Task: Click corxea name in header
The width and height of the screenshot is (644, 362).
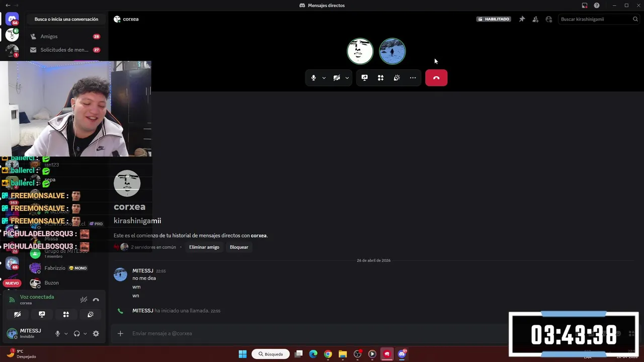Action: 131,19
